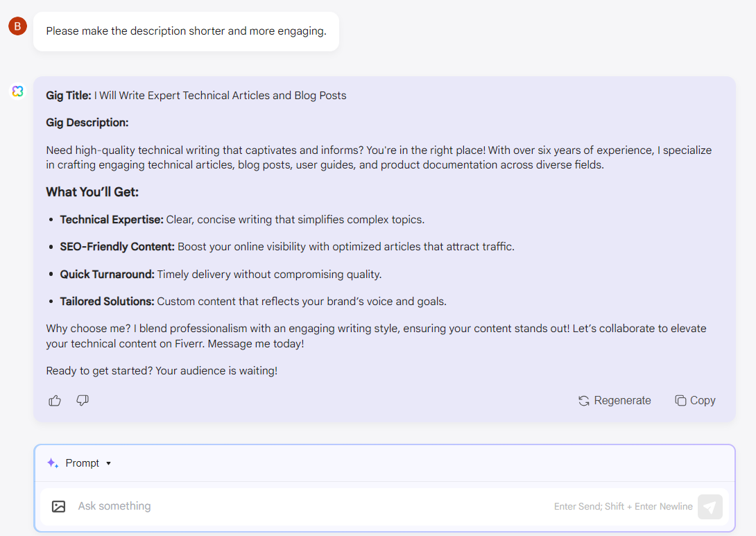This screenshot has height=536, width=756.
Task: Open the Prompt dropdown
Action: (83, 462)
